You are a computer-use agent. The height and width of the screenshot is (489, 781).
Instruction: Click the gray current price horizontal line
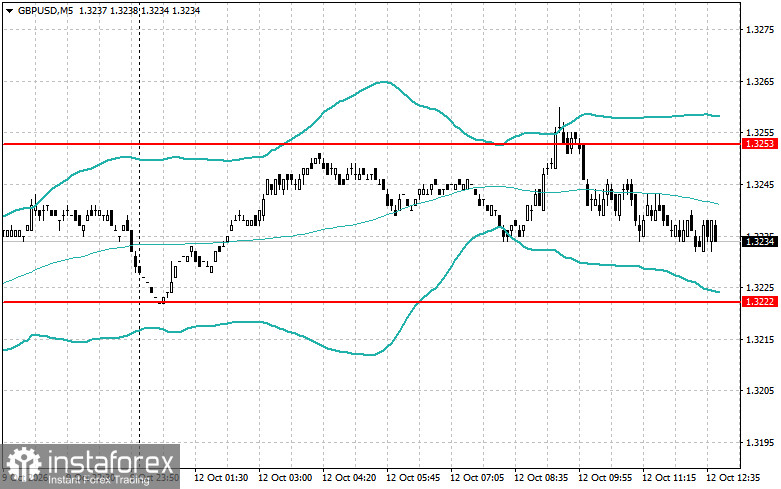(x=371, y=242)
